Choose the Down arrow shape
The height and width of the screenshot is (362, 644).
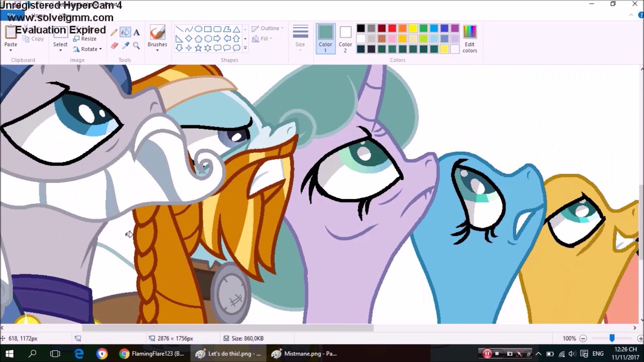(179, 48)
